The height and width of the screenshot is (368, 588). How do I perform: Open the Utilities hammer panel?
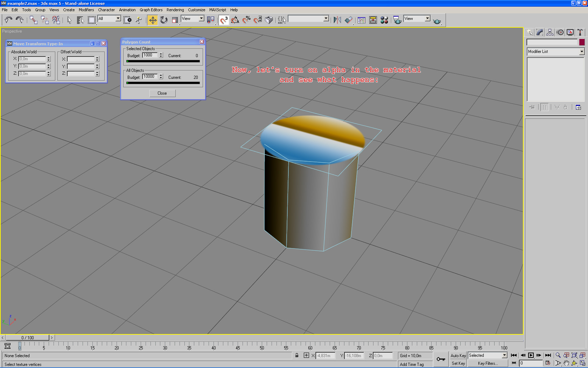tap(580, 32)
